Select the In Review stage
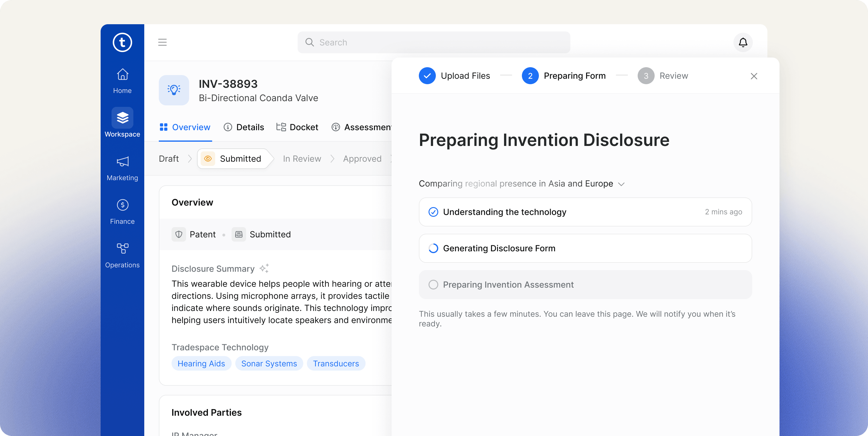 pyautogui.click(x=302, y=159)
